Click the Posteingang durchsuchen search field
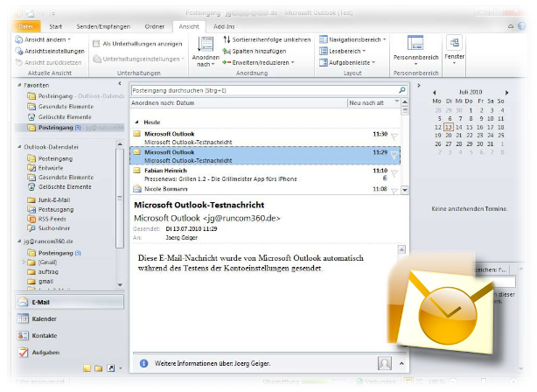This screenshot has width=537, height=392. pyautogui.click(x=264, y=90)
